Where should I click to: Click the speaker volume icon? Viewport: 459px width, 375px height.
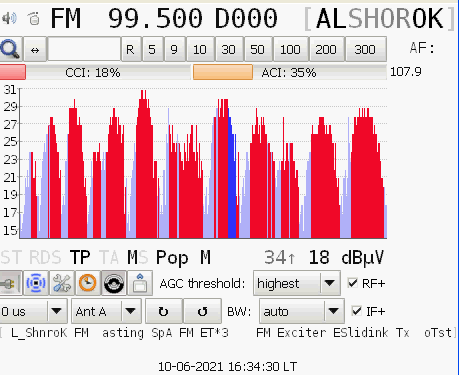tap(9, 18)
